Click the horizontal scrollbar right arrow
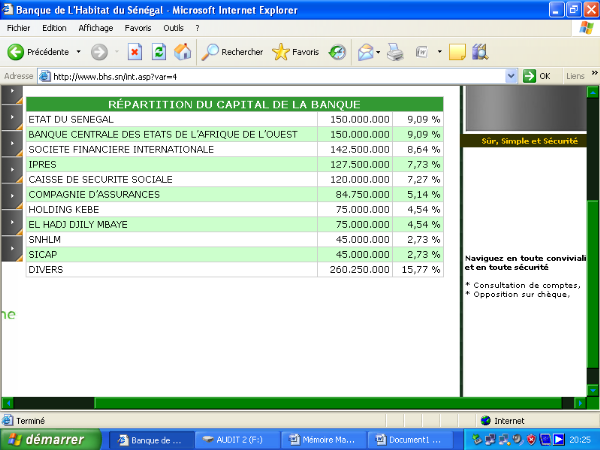 (x=579, y=403)
